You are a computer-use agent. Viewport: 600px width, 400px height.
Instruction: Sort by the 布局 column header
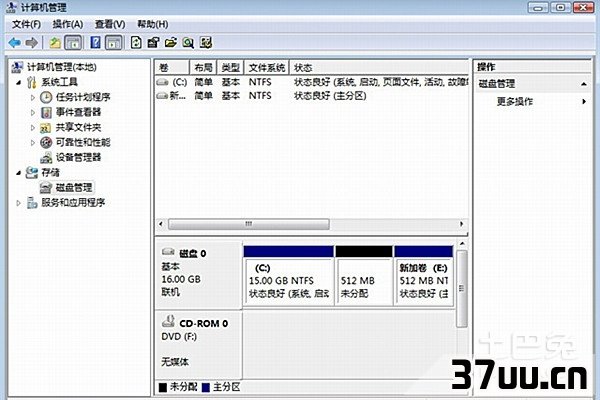(x=203, y=68)
